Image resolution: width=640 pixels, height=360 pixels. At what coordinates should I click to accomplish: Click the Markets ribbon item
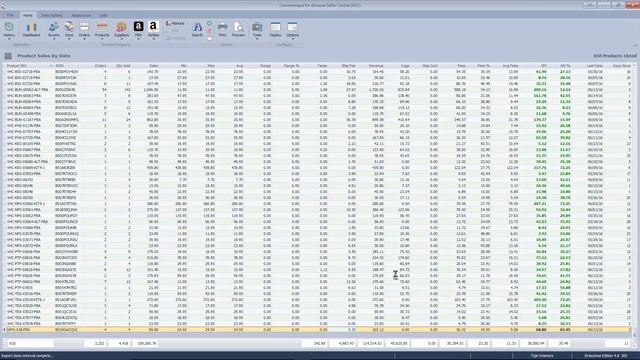(176, 24)
